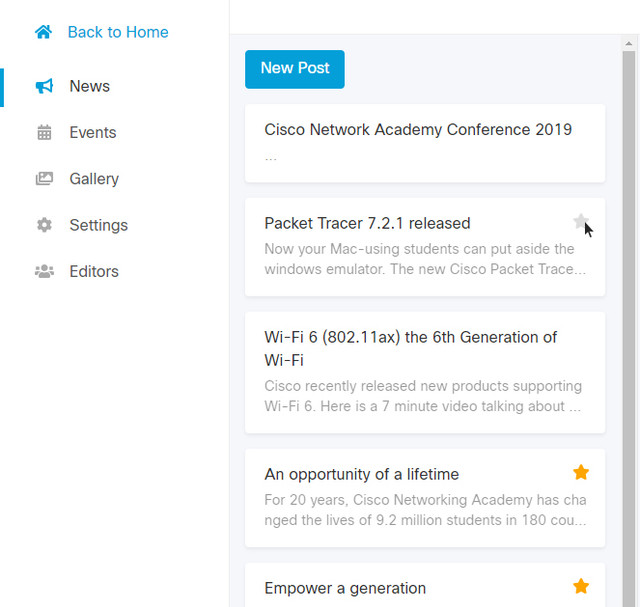Click the Editors people icon
Screen dimensions: 640x607
pos(44,271)
